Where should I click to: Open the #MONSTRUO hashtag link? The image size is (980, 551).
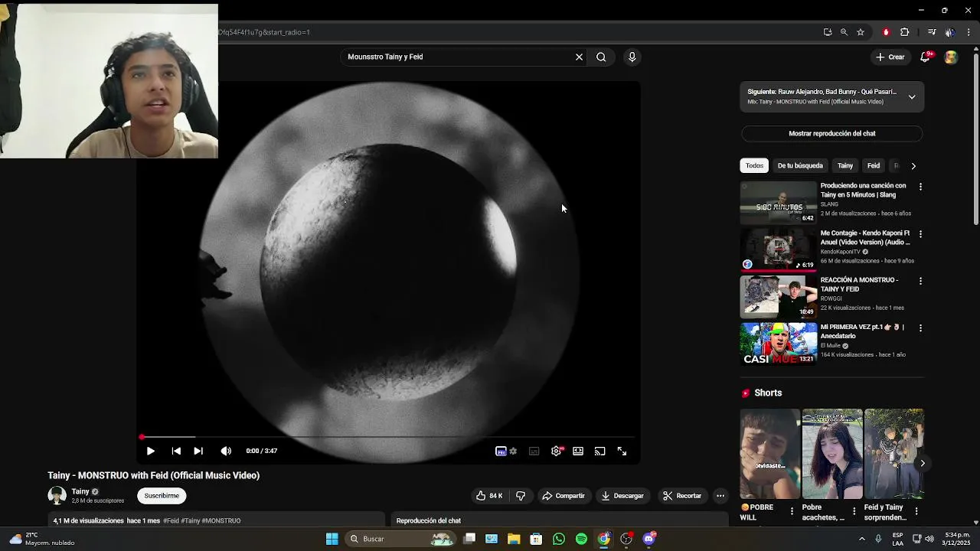[x=221, y=521]
